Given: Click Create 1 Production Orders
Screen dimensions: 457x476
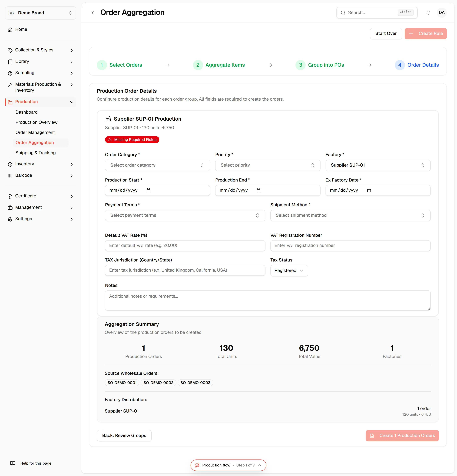Looking at the screenshot, I should pyautogui.click(x=402, y=435).
